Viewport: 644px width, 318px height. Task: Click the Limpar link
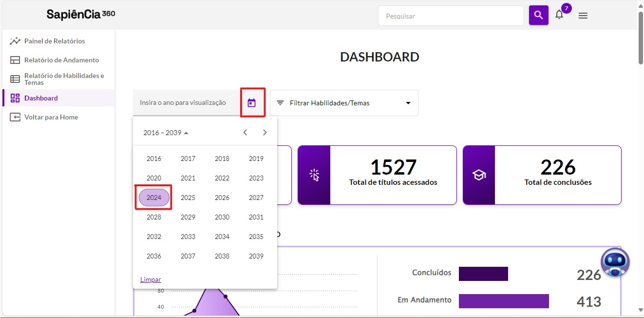(151, 279)
